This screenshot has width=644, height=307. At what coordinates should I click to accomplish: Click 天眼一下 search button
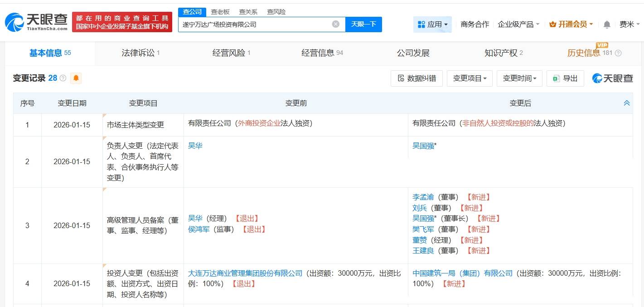coord(363,24)
